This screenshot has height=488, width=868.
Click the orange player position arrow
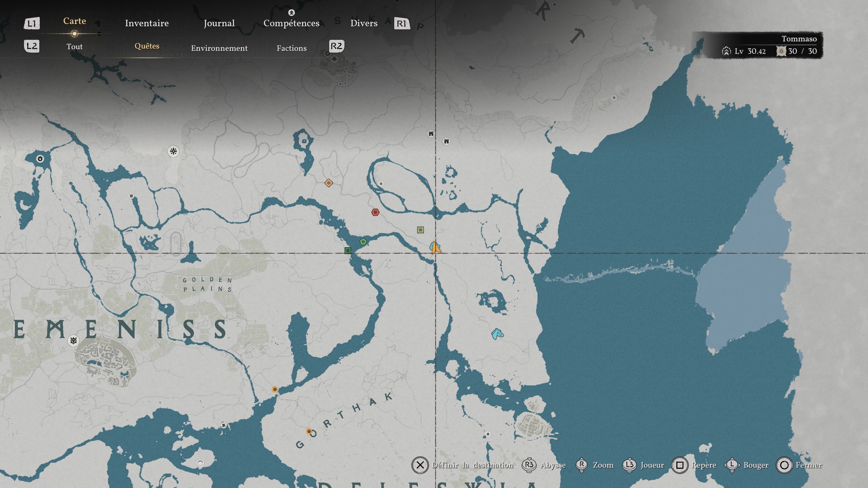[x=435, y=248]
